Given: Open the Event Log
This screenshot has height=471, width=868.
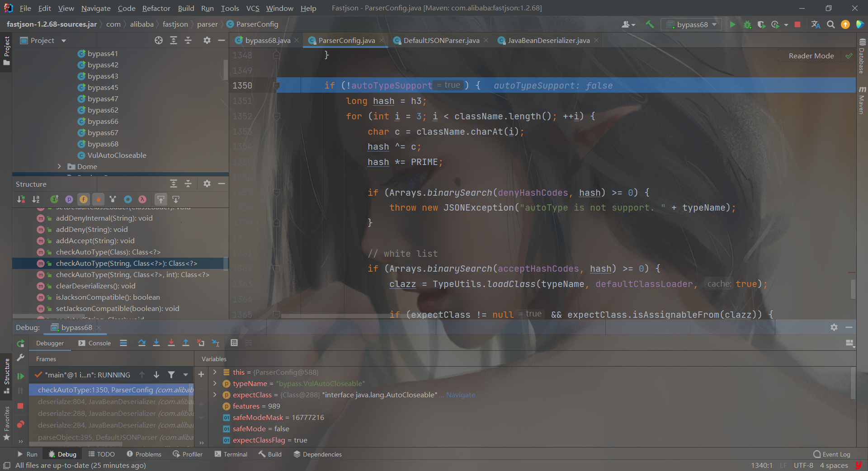Looking at the screenshot, I should (x=832, y=454).
